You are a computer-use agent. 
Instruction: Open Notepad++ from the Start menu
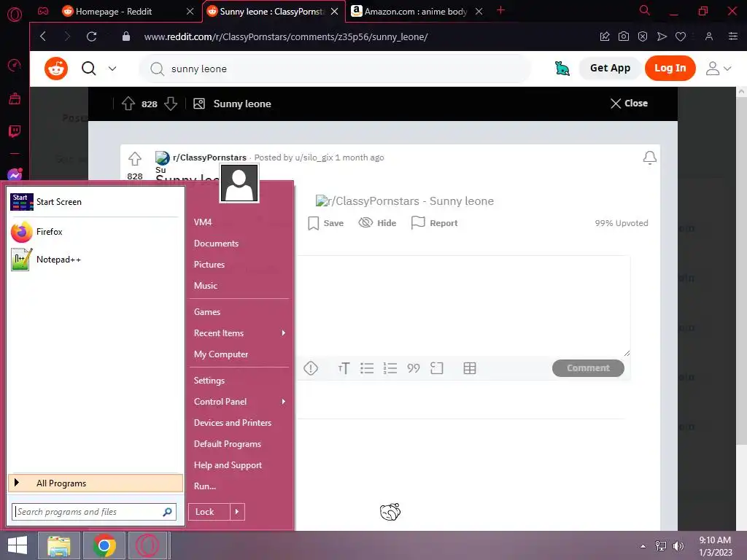(x=94, y=260)
